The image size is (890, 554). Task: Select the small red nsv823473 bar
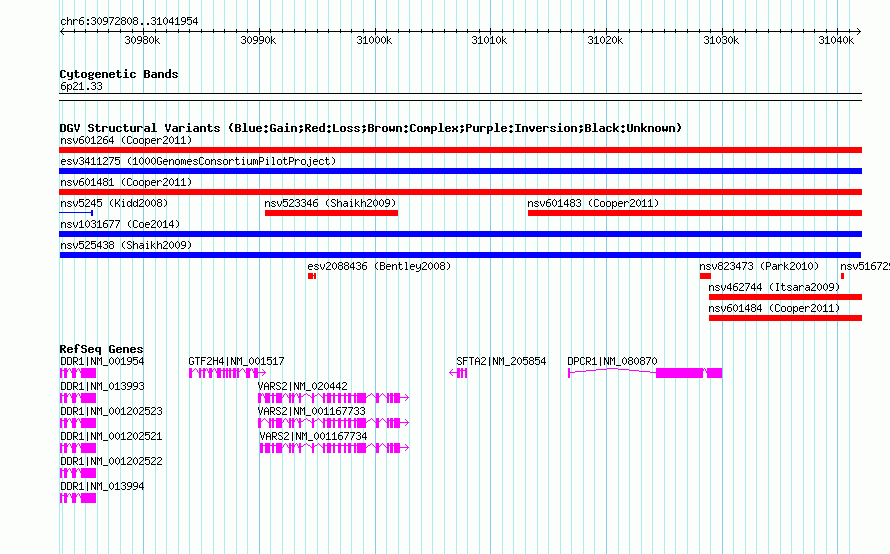pos(705,276)
